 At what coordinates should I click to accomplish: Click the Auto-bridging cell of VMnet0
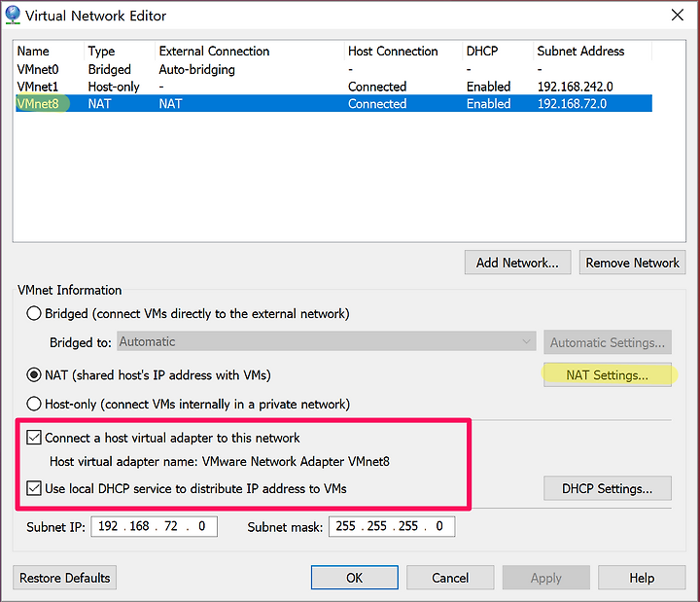[x=196, y=70]
